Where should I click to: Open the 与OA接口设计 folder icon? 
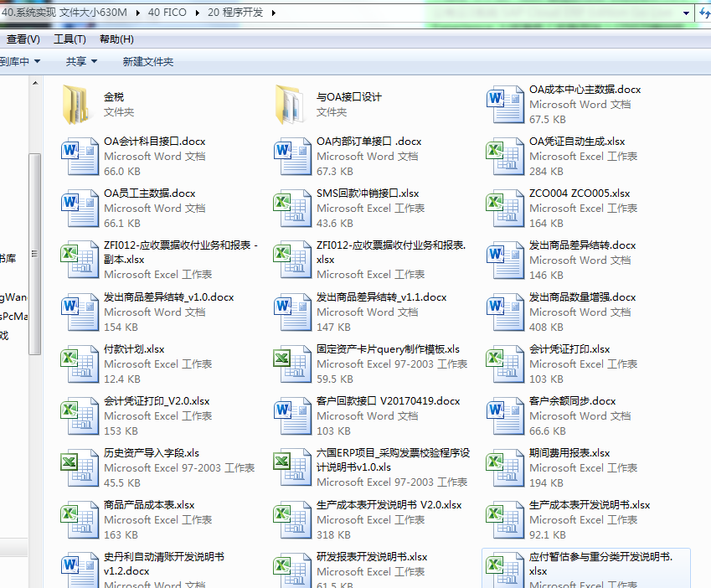click(x=289, y=104)
